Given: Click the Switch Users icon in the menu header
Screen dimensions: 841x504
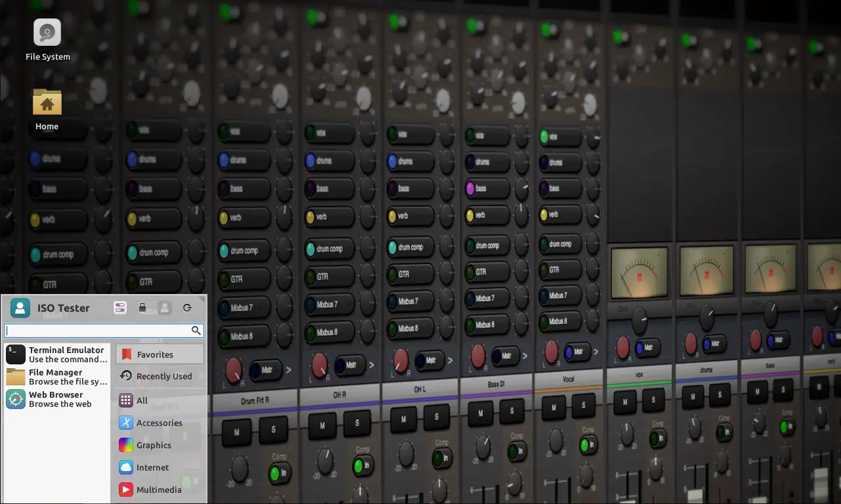Looking at the screenshot, I should point(165,308).
